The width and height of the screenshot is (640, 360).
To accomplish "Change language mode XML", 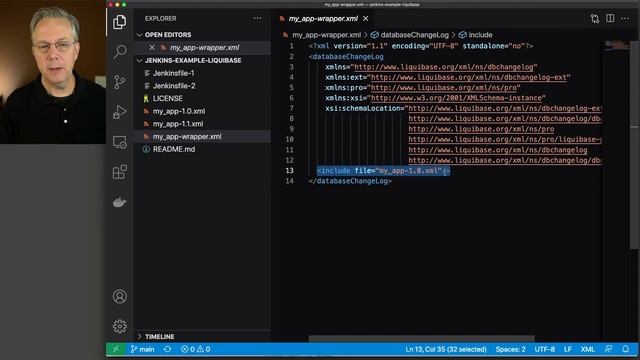I will pos(587,349).
